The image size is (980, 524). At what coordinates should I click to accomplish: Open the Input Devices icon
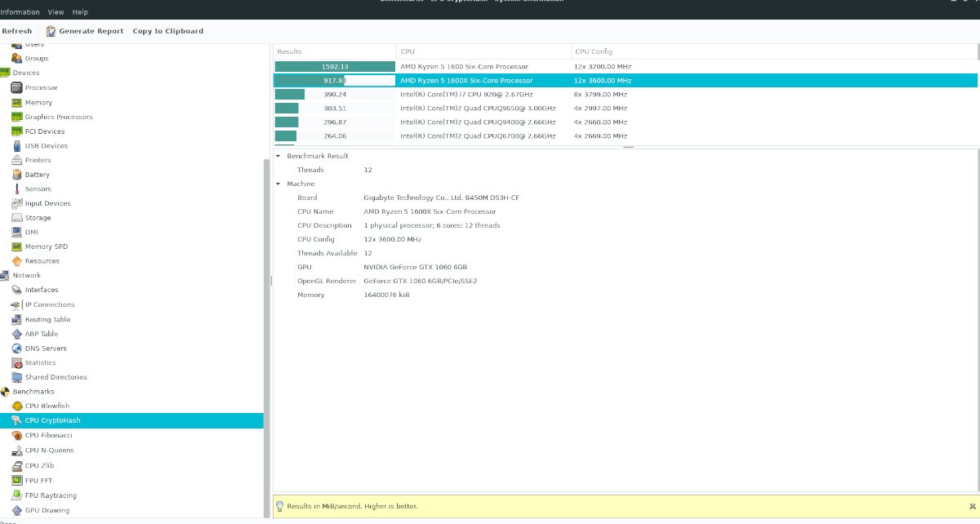pyautogui.click(x=17, y=203)
